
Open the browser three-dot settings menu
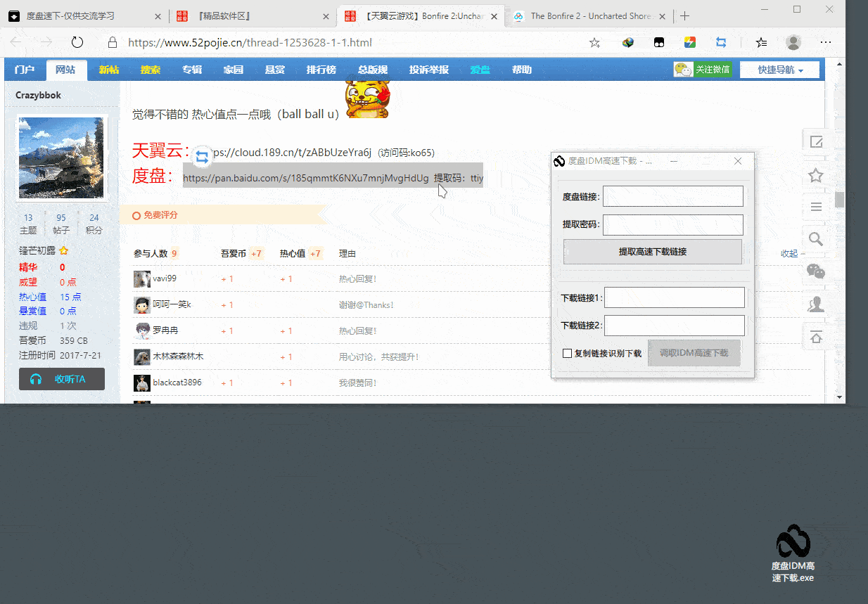point(826,43)
